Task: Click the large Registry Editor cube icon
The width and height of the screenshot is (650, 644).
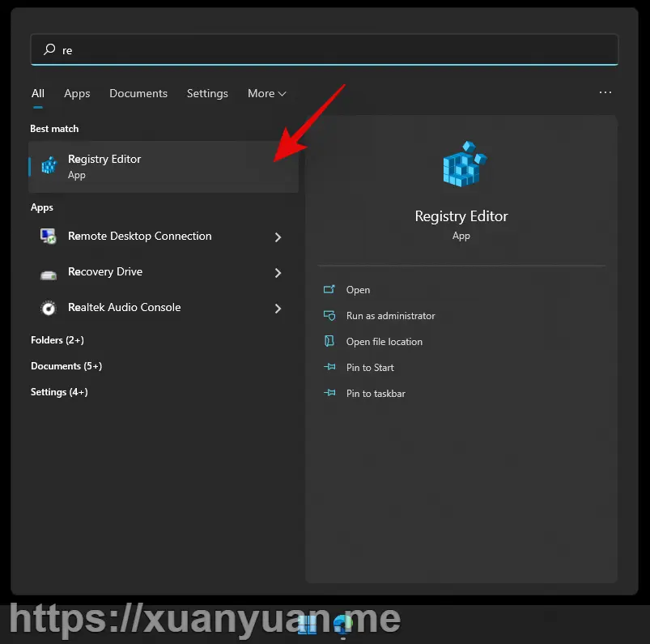Action: [461, 165]
